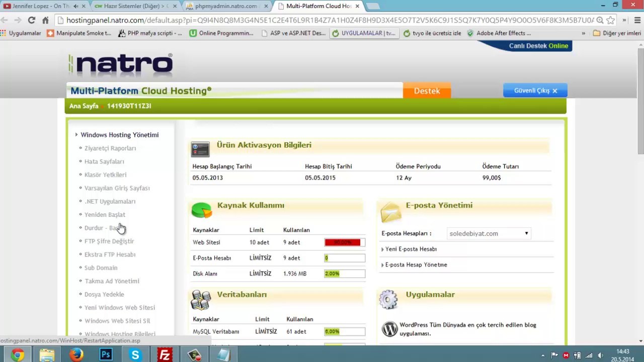644x362 pixels.
Task: Open E-posta Hesapları dropdown soledebiyat.com
Action: point(489,233)
